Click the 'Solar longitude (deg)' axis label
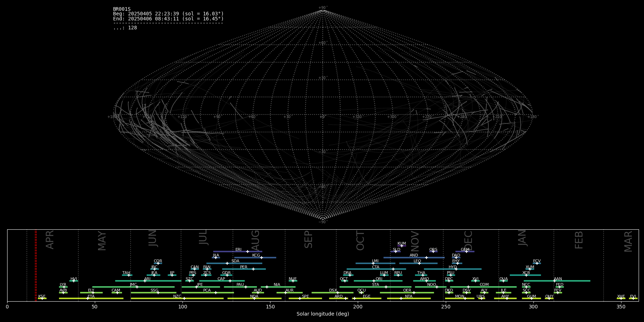The height and width of the screenshot is (322, 644). tap(323, 314)
